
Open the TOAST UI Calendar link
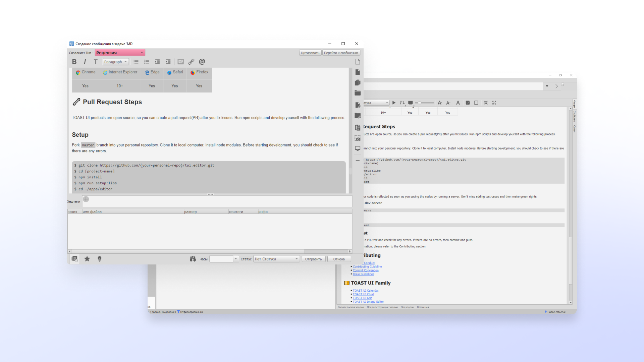[x=366, y=291]
